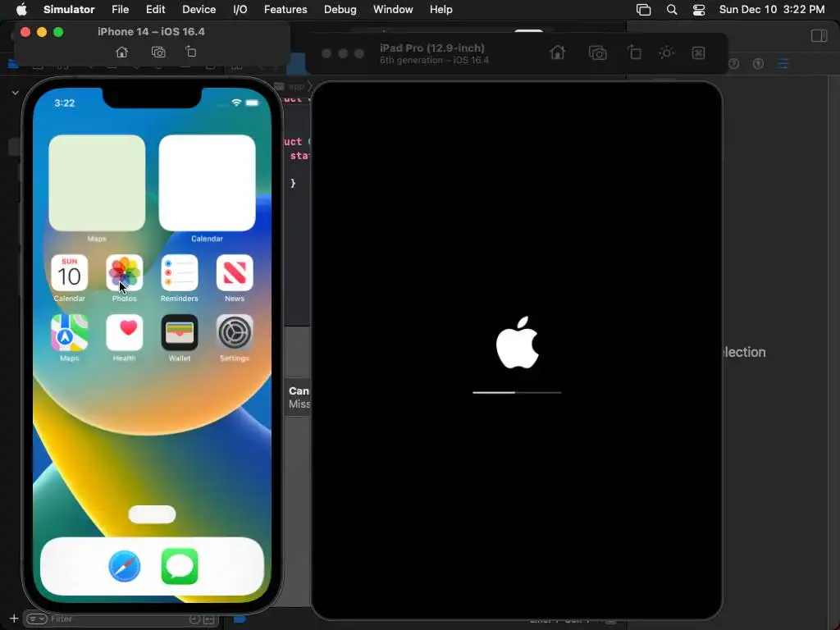Open the File menu
This screenshot has width=840, height=630.
click(x=120, y=9)
